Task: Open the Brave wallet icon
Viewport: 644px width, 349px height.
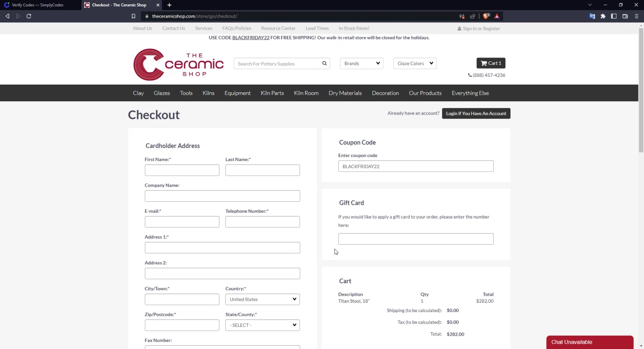Action: click(625, 16)
